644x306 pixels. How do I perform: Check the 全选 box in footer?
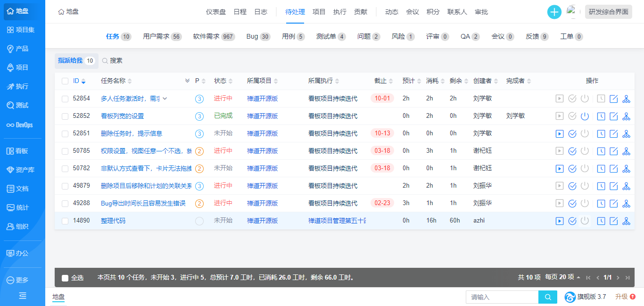coord(65,278)
